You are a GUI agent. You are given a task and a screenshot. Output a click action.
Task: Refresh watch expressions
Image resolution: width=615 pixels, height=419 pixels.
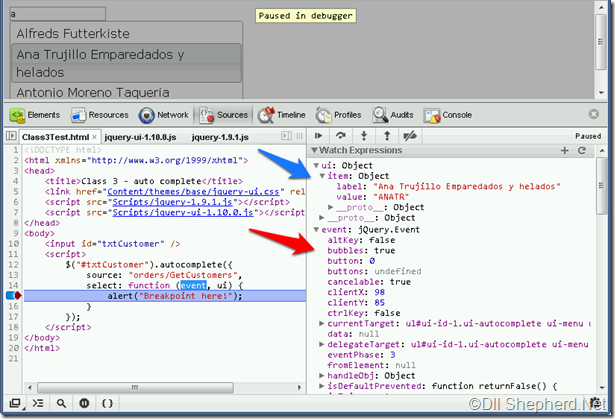click(x=582, y=150)
